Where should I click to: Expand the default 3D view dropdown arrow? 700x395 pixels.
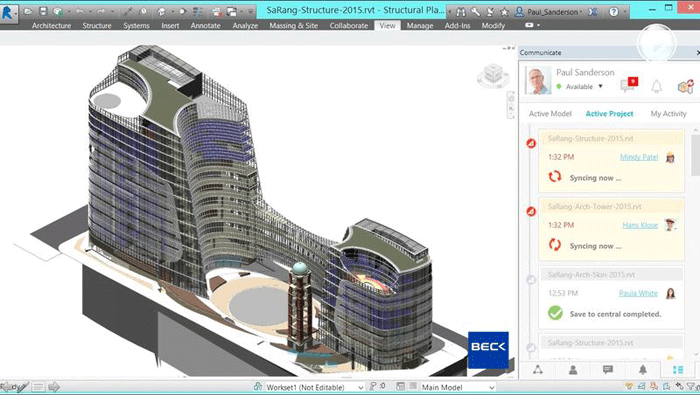[x=172, y=12]
